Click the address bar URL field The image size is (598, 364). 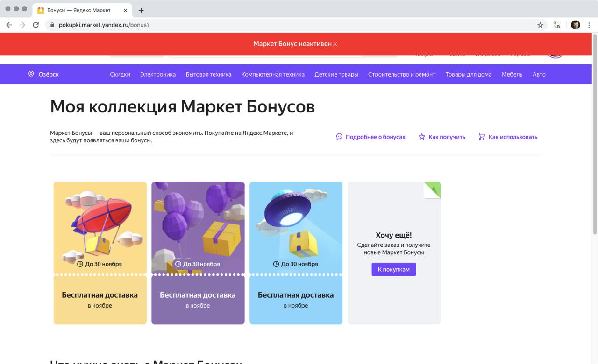pyautogui.click(x=297, y=25)
